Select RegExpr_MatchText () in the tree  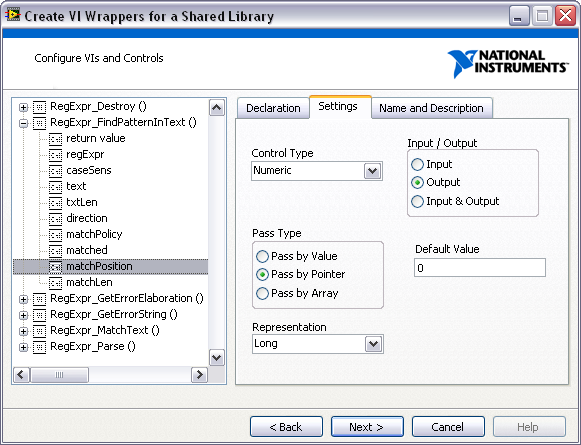(x=105, y=330)
